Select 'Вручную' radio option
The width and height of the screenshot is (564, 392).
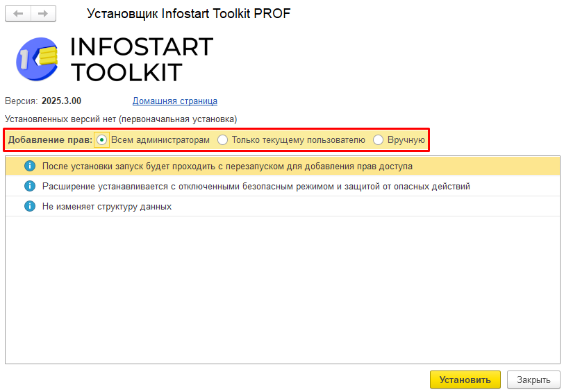click(378, 139)
